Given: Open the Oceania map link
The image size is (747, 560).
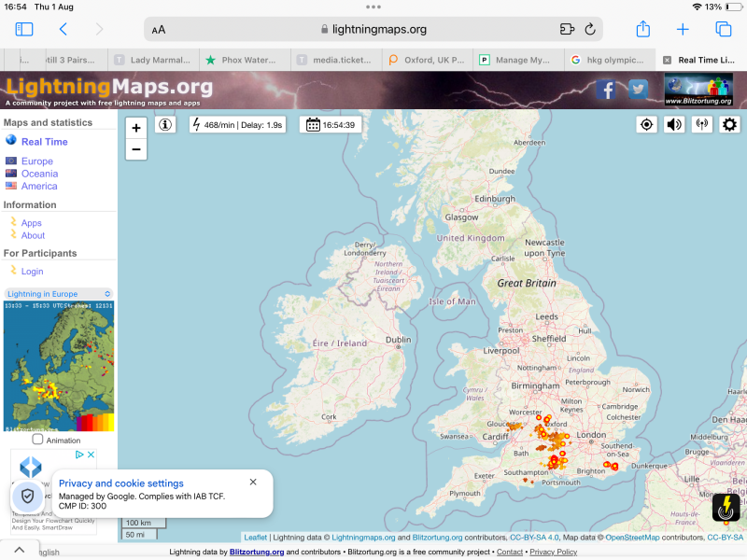Looking at the screenshot, I should (39, 174).
